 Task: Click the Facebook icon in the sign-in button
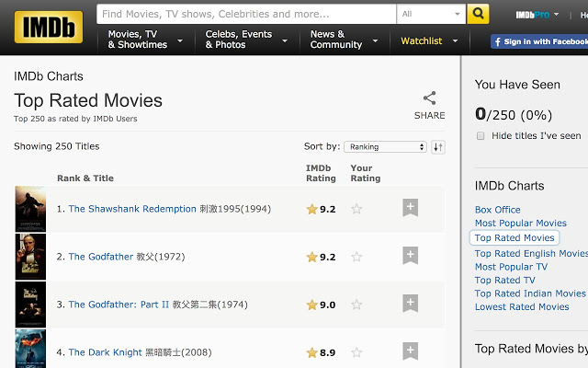pyautogui.click(x=498, y=41)
